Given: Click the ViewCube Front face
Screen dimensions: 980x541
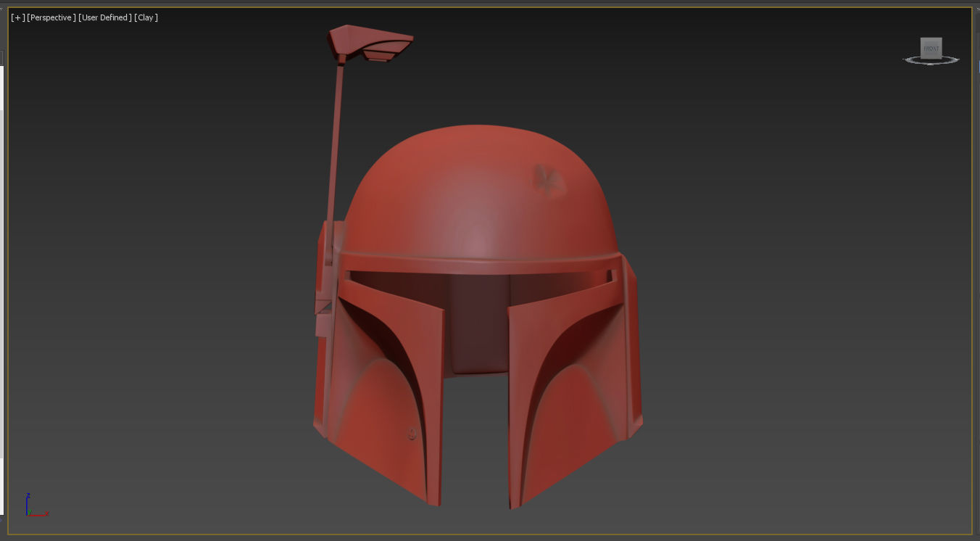Looking at the screenshot, I should pos(931,48).
